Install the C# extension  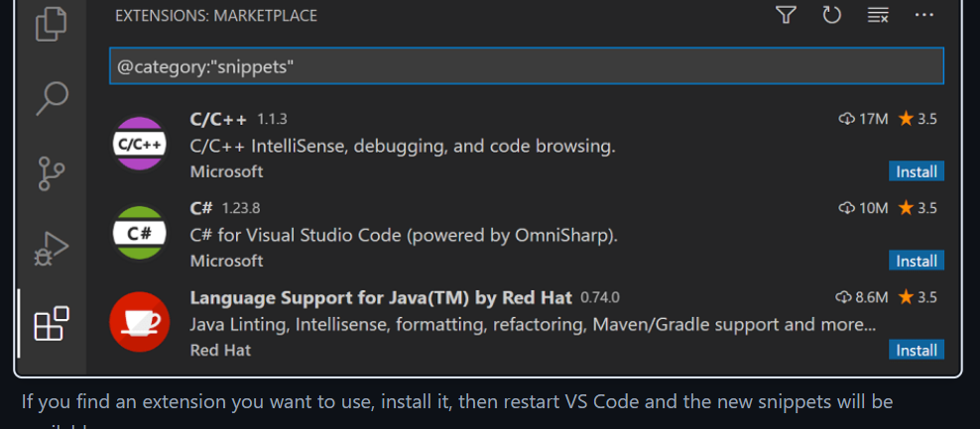(916, 261)
